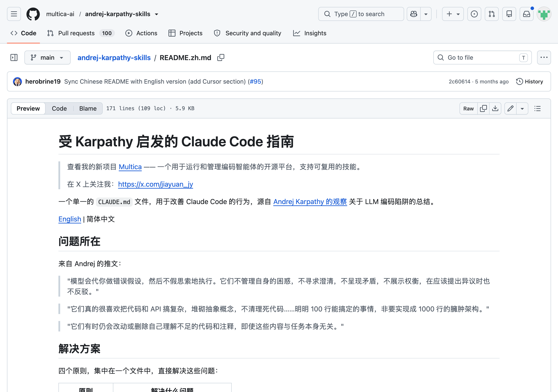Open the three-dot more file actions menu
Image resolution: width=558 pixels, height=392 pixels.
(x=544, y=57)
